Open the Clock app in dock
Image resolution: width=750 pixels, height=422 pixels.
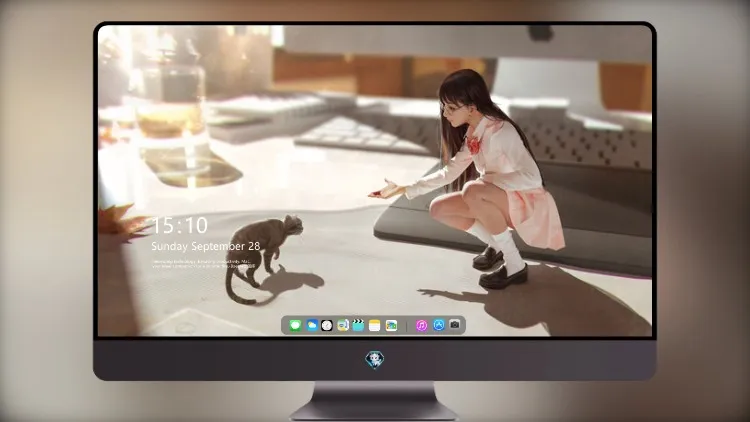[x=327, y=326]
